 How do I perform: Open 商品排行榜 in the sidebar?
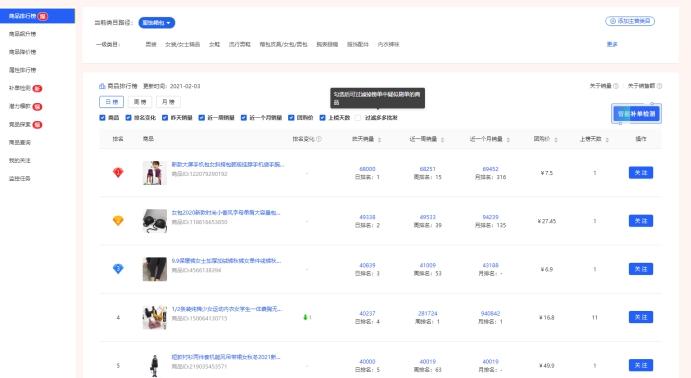tap(37, 16)
